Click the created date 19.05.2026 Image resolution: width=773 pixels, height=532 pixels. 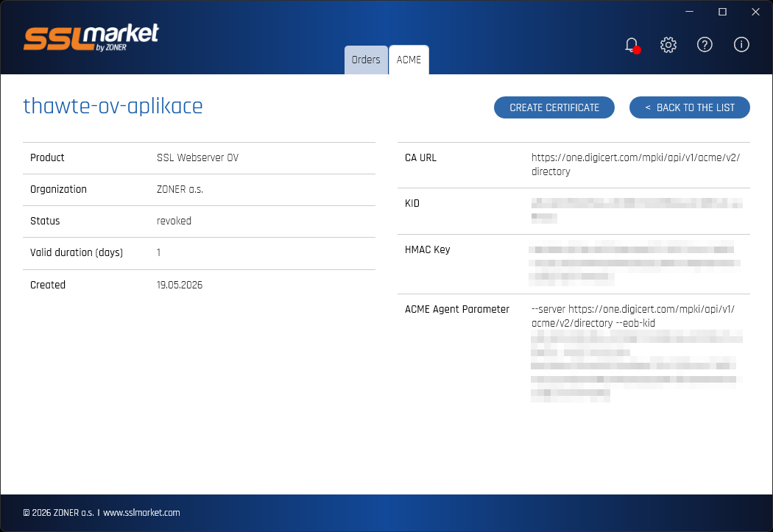pos(180,285)
